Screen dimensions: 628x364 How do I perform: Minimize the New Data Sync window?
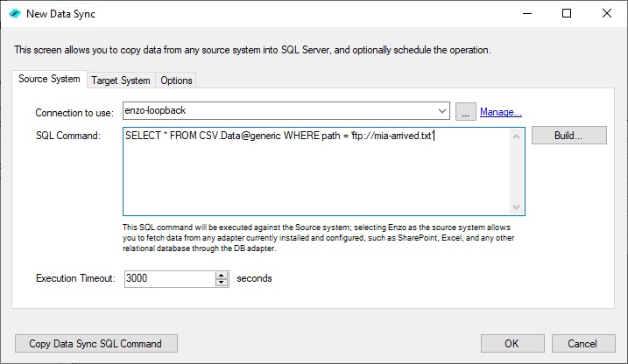click(526, 14)
